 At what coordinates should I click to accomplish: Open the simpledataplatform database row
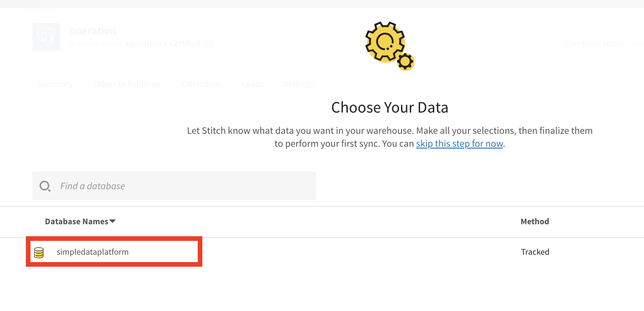(322, 252)
